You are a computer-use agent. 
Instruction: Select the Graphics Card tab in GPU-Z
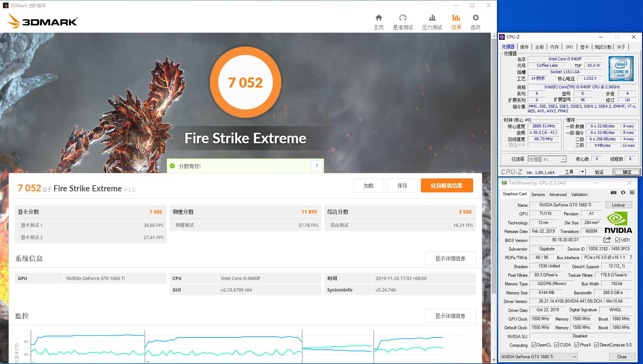coord(514,194)
